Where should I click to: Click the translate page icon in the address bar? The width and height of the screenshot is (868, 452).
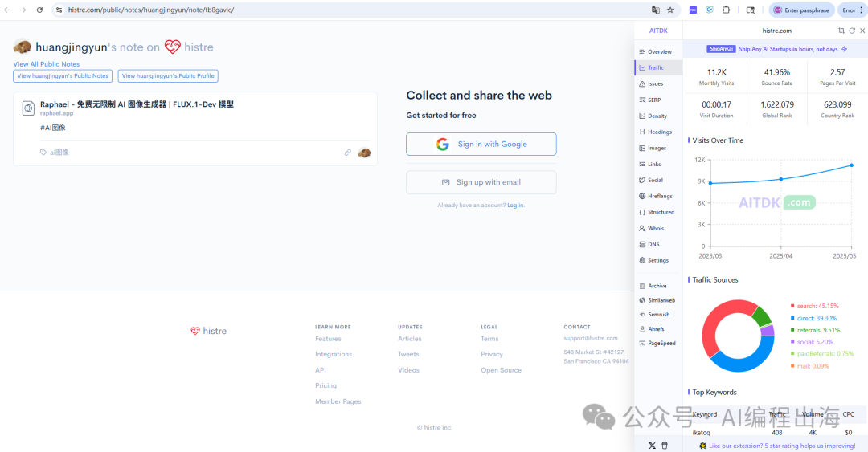655,10
